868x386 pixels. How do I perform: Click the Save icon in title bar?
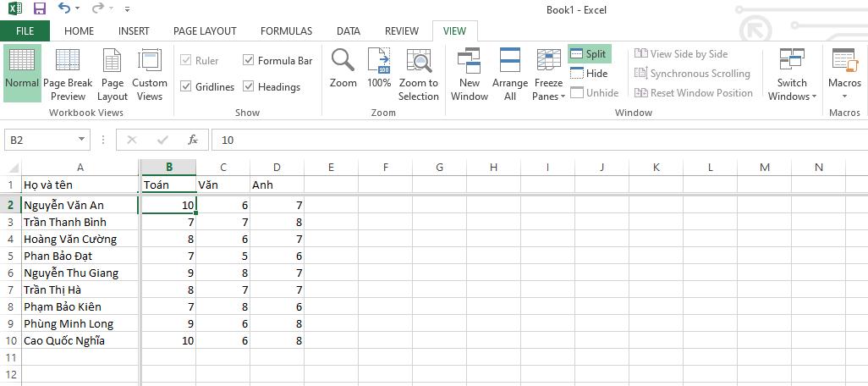pos(40,9)
